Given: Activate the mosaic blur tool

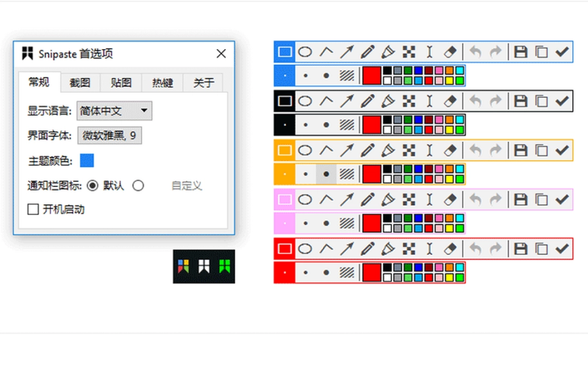Looking at the screenshot, I should pyautogui.click(x=409, y=51).
